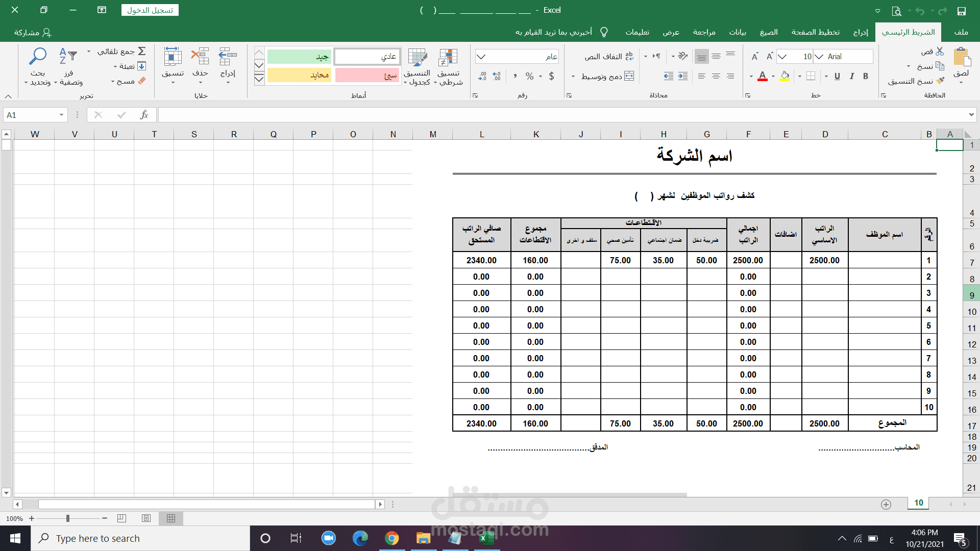Viewport: 980px width, 551px height.
Task: Click the Merge and Center icon
Action: (629, 76)
